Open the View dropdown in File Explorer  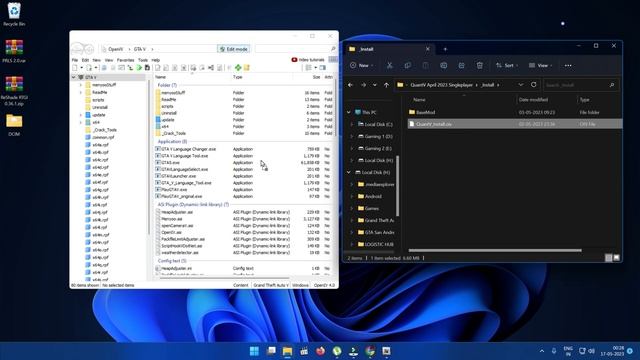coord(540,65)
